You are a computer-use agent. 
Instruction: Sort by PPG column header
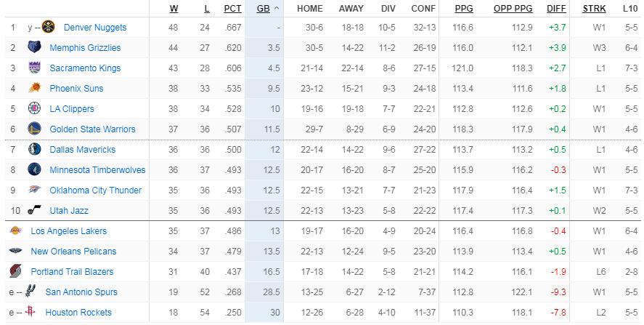tap(463, 9)
